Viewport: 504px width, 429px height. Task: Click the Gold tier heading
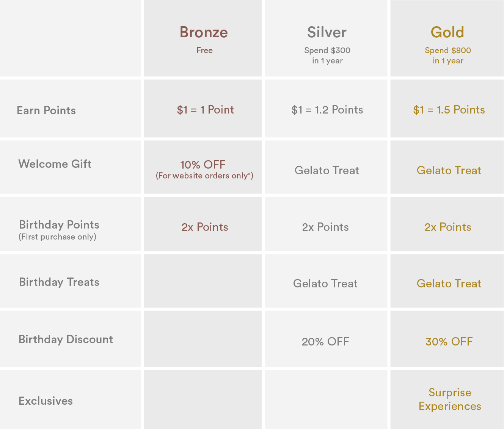click(447, 32)
